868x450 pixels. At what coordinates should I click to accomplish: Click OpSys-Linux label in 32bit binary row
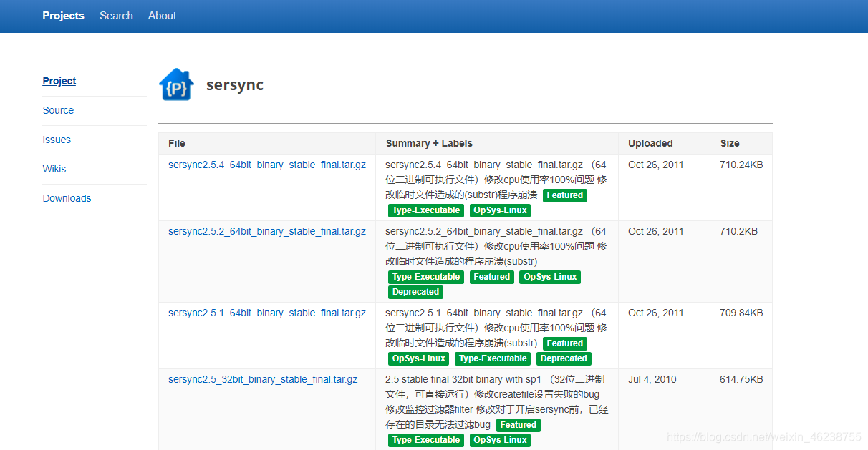tap(500, 440)
